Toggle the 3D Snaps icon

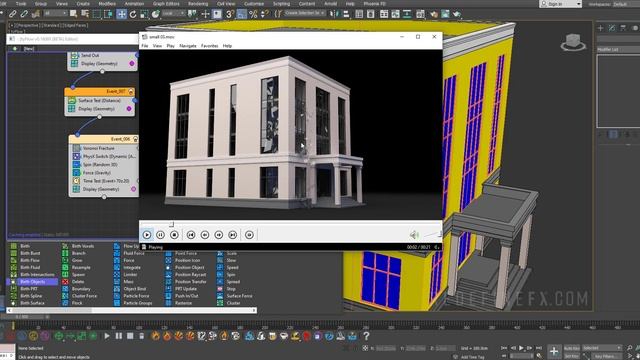(x=230, y=14)
